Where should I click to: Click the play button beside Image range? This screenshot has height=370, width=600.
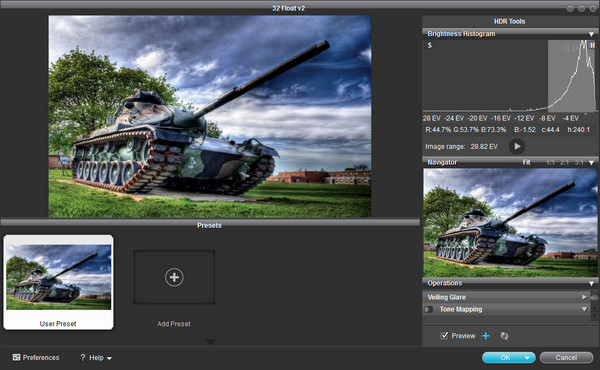[517, 146]
